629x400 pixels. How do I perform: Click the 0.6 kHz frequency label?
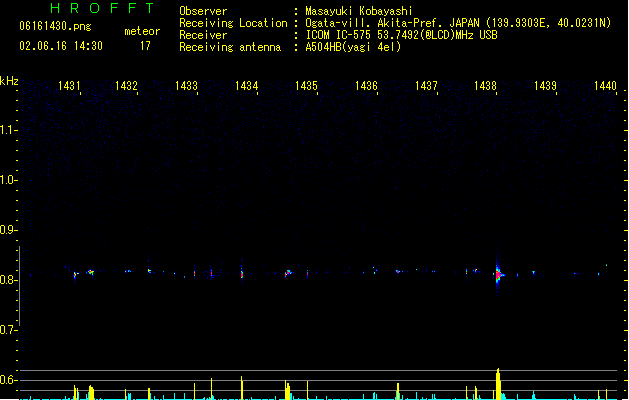pos(8,380)
